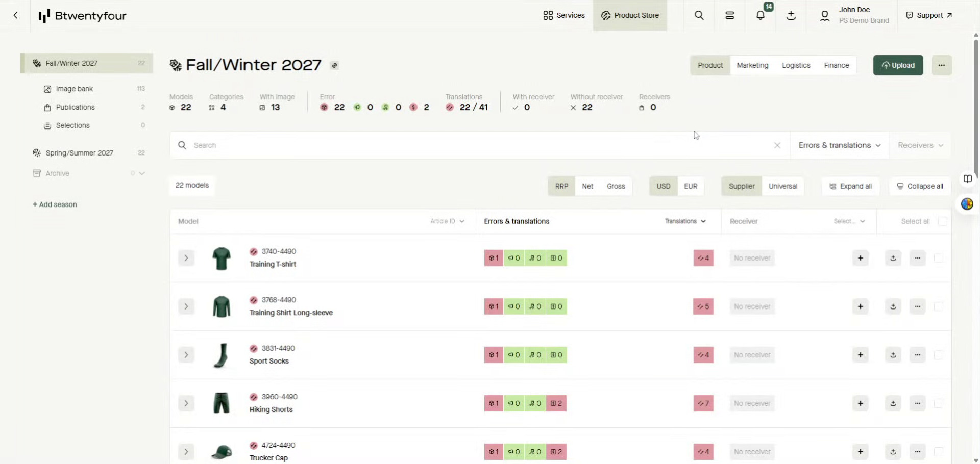Go back using the left arrow icon

click(15, 15)
